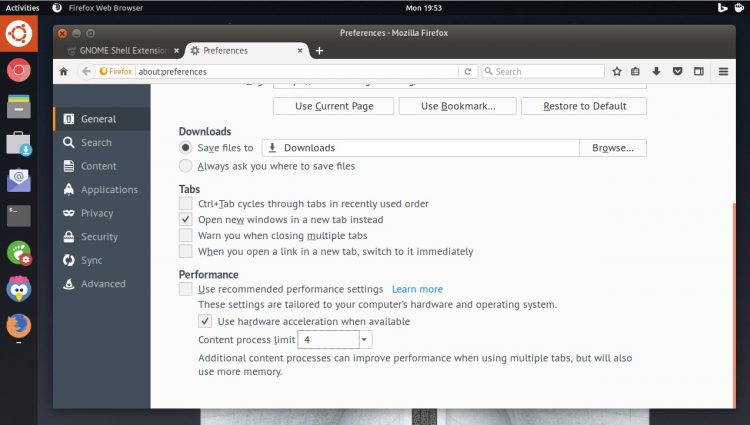Click the about:preferences address bar
Screen dimensions: 750x425
(297, 71)
